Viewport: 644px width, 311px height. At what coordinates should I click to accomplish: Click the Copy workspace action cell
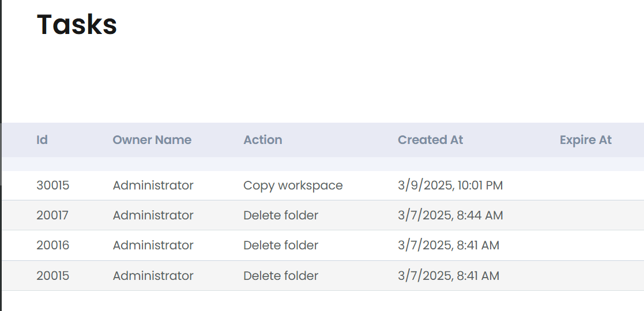pyautogui.click(x=293, y=185)
